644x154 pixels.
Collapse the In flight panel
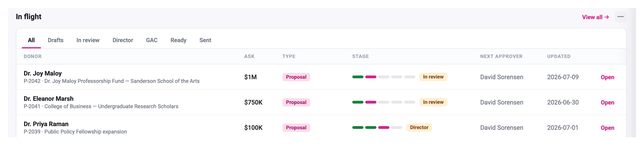click(620, 17)
